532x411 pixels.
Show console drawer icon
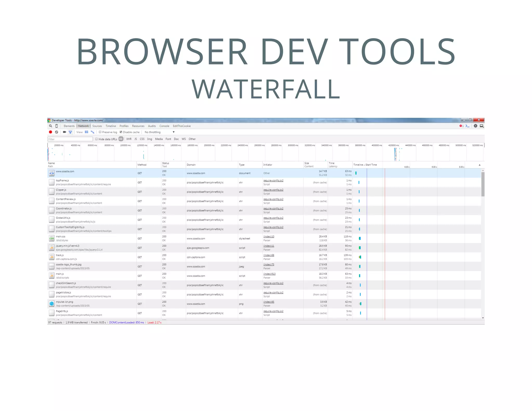pos(468,126)
